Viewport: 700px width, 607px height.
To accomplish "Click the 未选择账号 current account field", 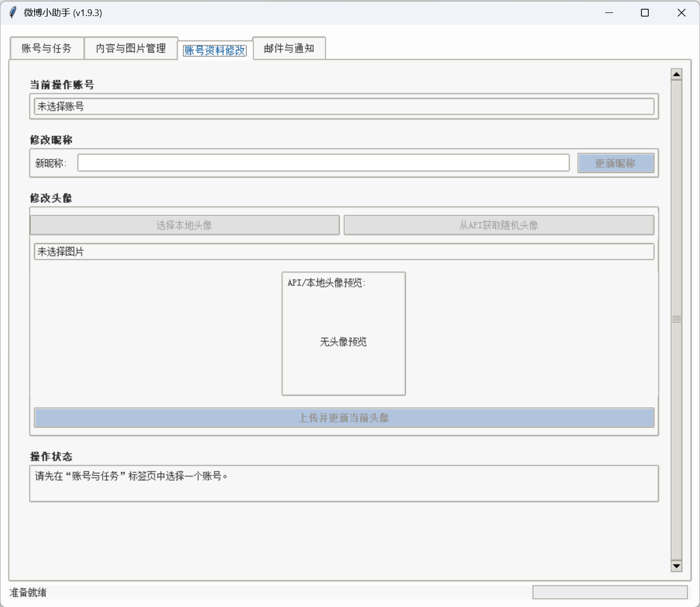I will point(344,107).
